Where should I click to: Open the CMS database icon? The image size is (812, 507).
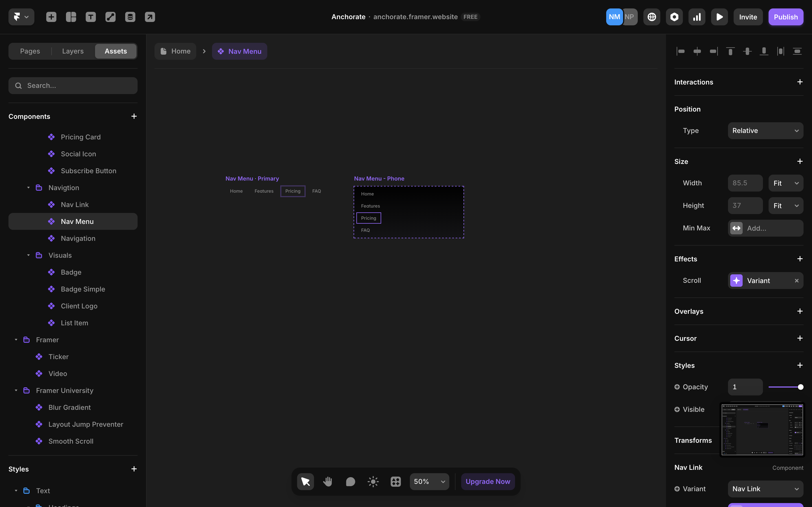click(130, 17)
